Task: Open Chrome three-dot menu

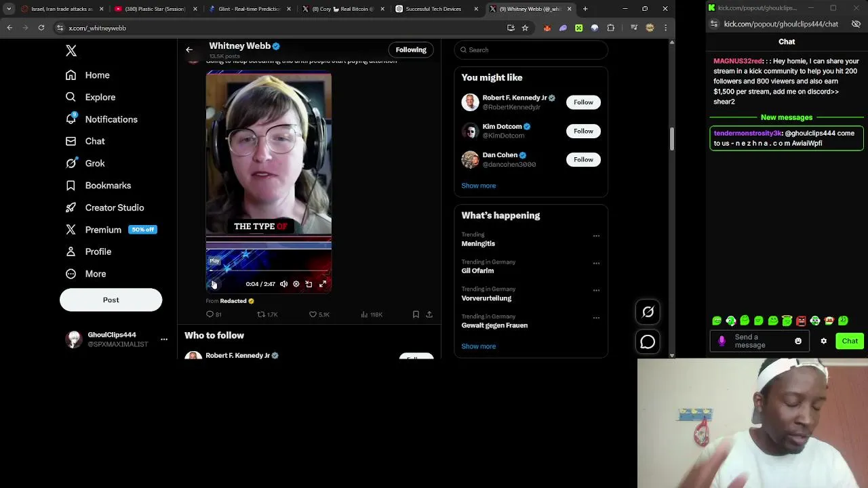Action: pyautogui.click(x=665, y=28)
